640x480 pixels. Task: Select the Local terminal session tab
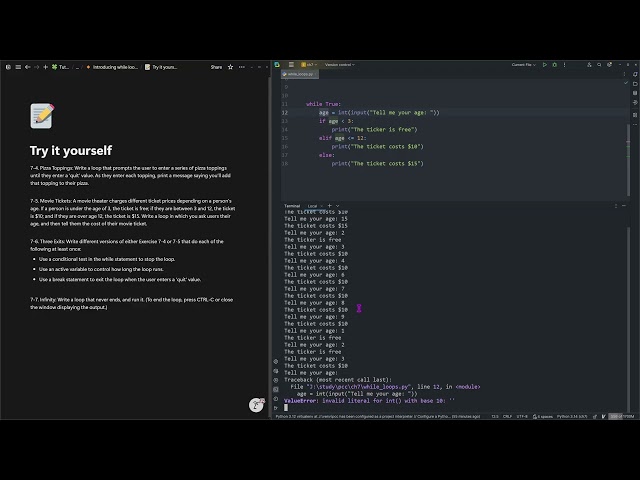(x=312, y=206)
